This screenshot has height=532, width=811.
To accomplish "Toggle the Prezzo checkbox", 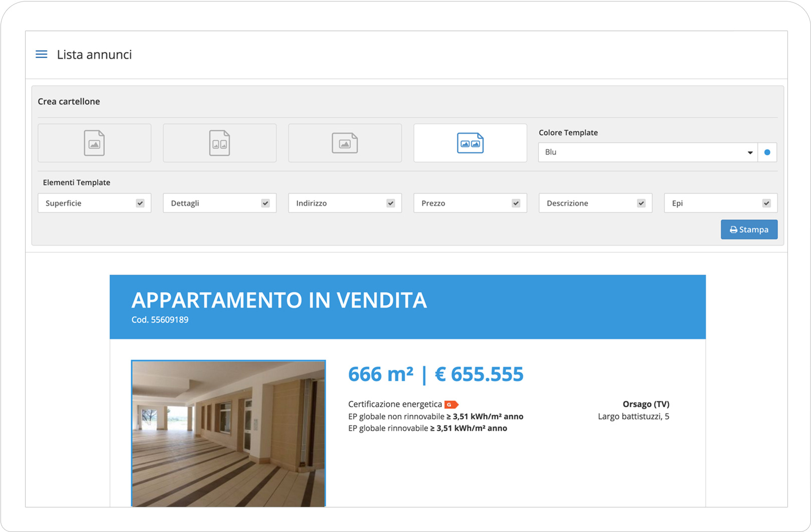I will [516, 203].
